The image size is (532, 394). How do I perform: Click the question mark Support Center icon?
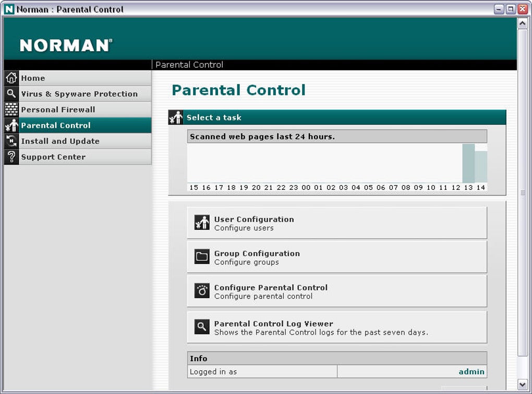click(11, 157)
